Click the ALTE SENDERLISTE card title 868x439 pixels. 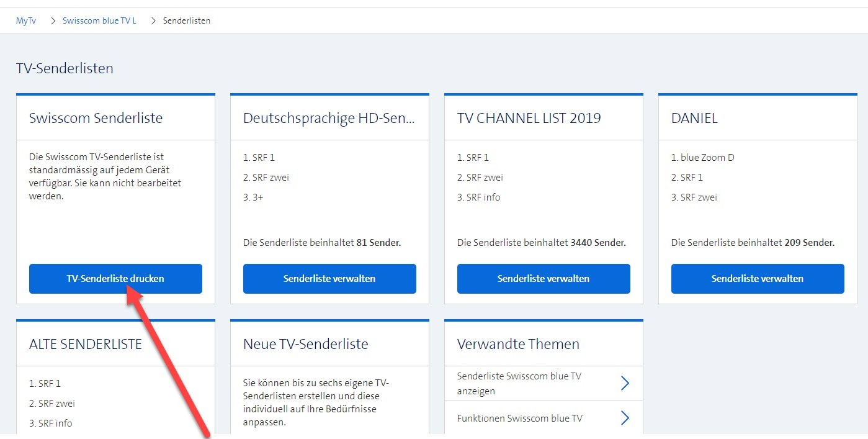click(86, 344)
